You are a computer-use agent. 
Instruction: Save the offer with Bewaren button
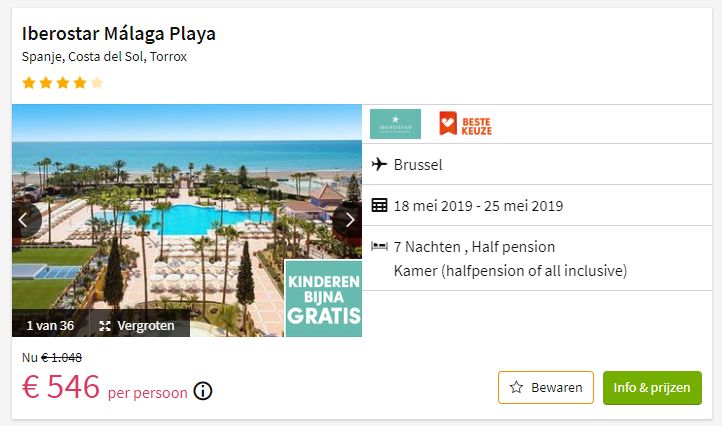(x=546, y=387)
